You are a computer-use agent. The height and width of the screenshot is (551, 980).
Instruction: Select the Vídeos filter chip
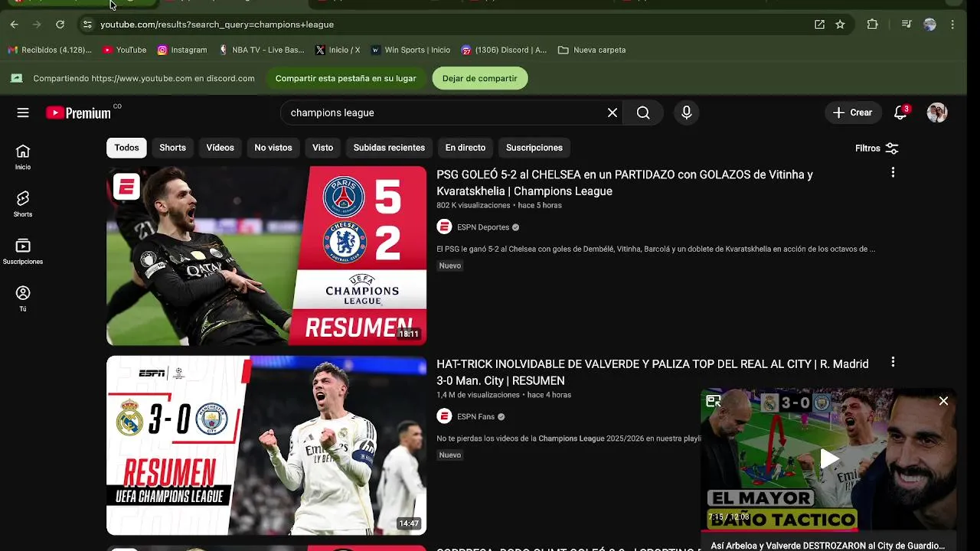pos(220,148)
